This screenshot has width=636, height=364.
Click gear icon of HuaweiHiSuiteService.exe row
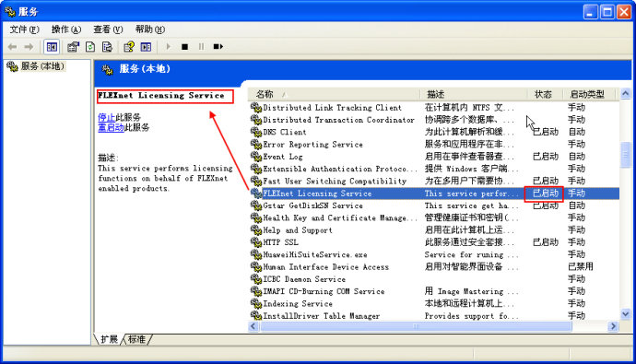pos(256,254)
